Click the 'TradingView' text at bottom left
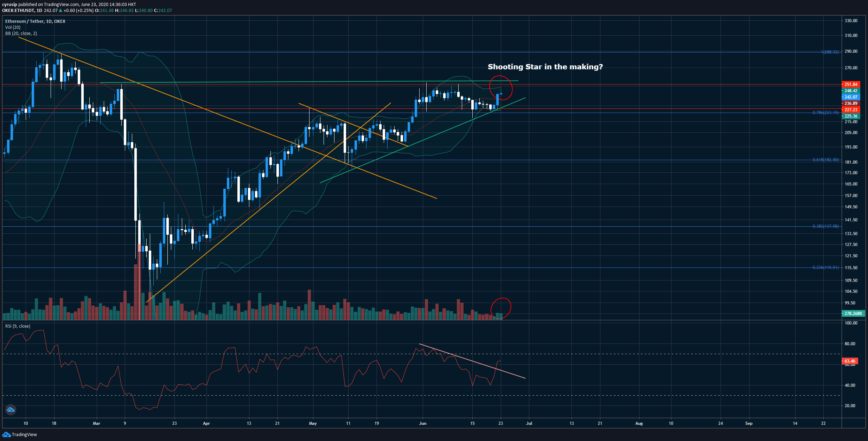The image size is (868, 441). coord(24,435)
